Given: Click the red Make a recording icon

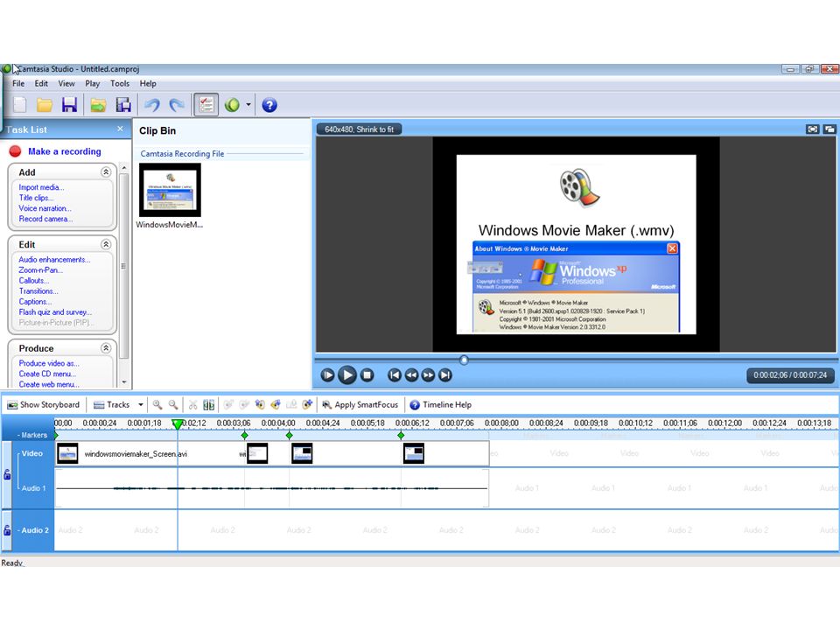Looking at the screenshot, I should coord(15,151).
